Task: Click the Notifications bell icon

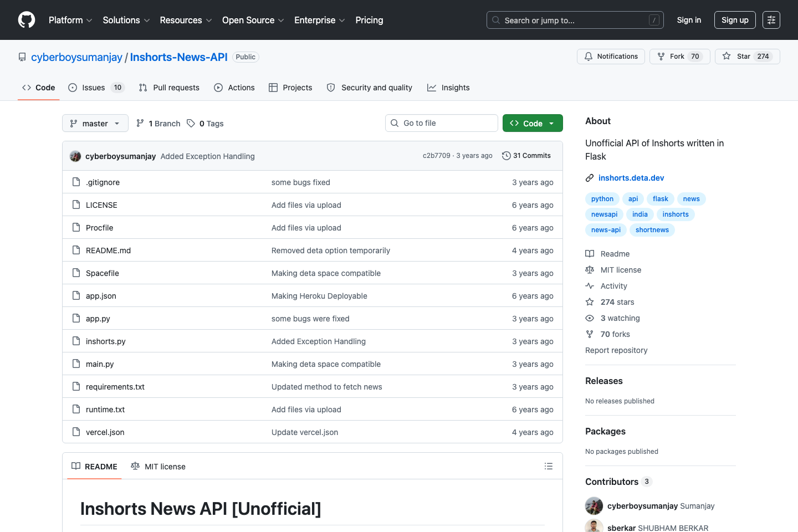Action: 587,56
